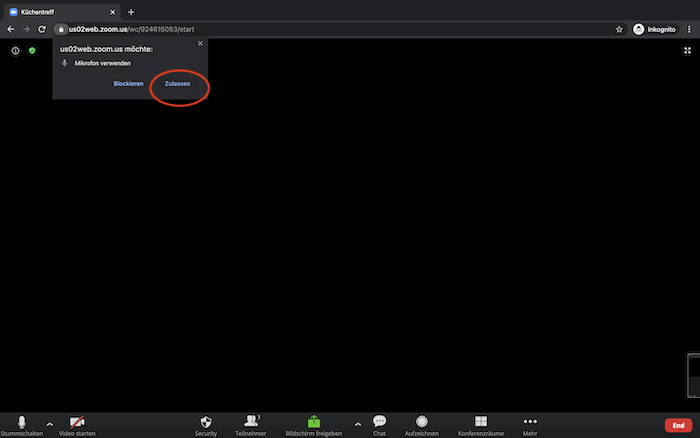End the meeting with red End button
This screenshot has width=700, height=438.
[678, 425]
